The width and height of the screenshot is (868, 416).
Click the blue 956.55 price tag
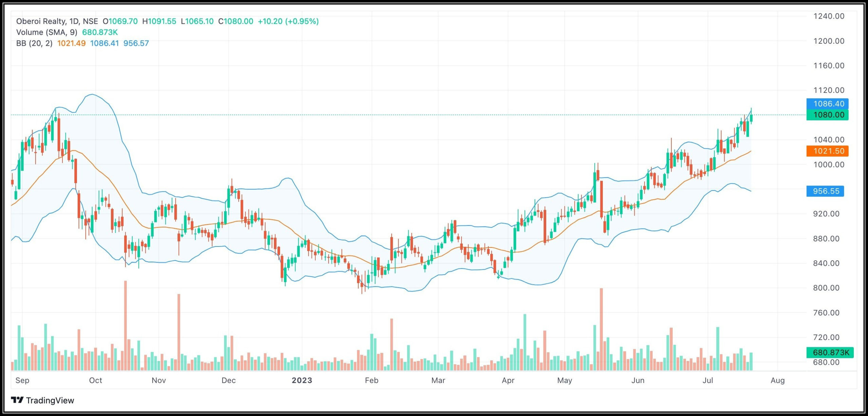[x=825, y=191]
